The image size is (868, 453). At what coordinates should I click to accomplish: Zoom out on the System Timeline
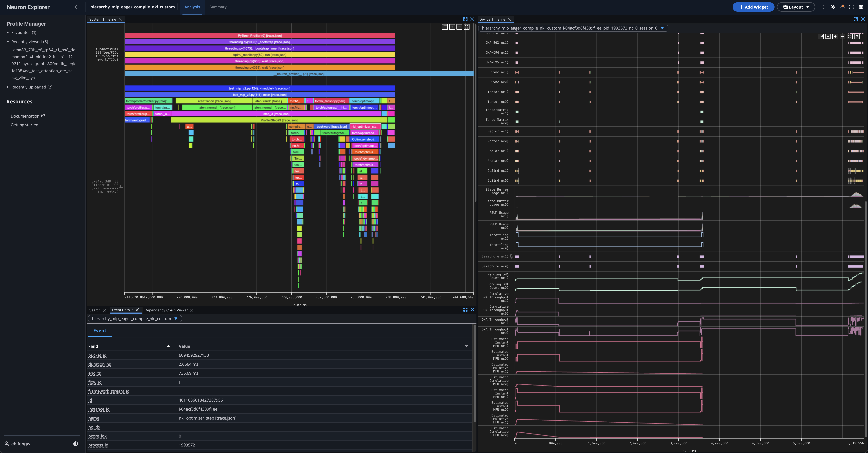[459, 27]
